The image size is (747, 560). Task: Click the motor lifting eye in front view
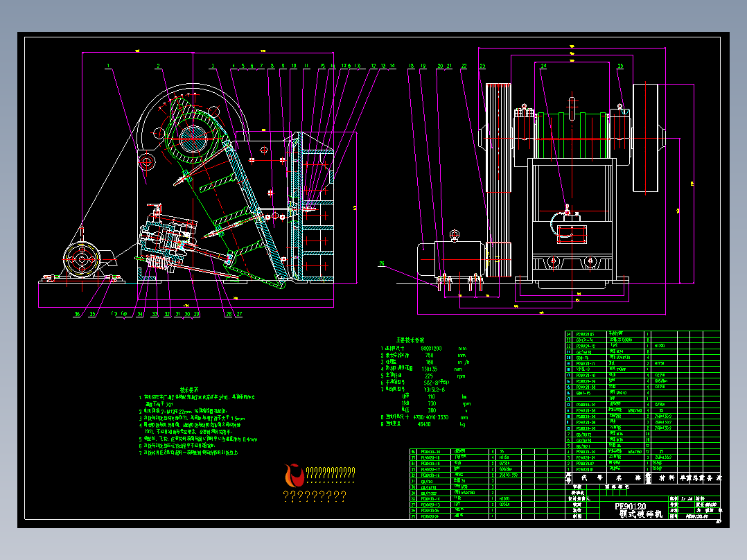pyautogui.click(x=454, y=235)
